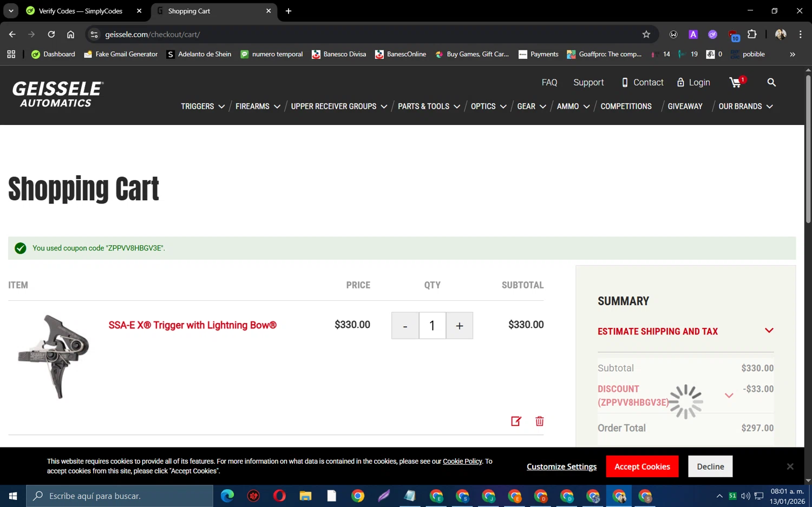Open the Windows Start menu

pyautogui.click(x=13, y=496)
